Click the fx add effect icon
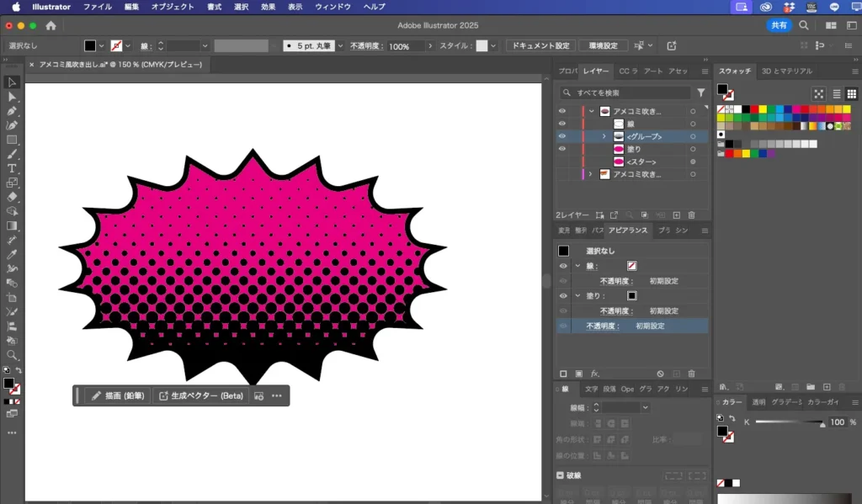This screenshot has width=862, height=504. click(x=594, y=373)
